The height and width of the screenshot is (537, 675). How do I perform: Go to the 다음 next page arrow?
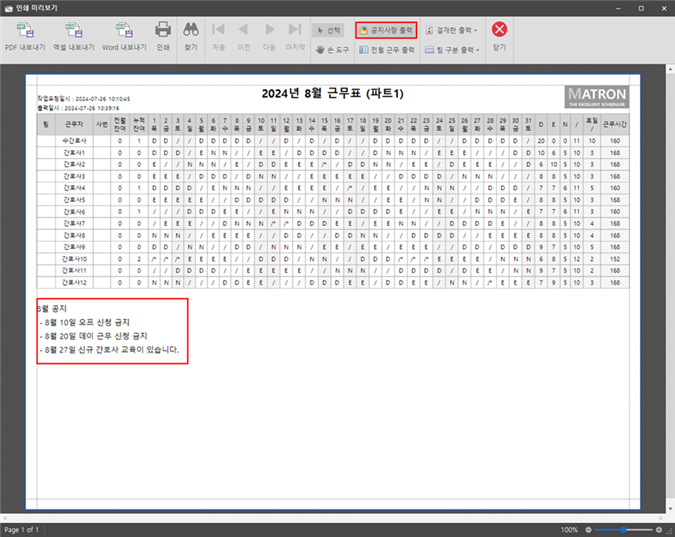(268, 31)
